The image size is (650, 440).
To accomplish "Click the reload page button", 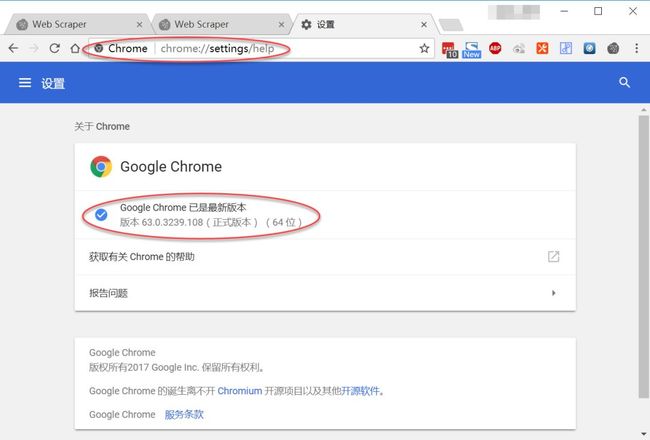I will click(54, 49).
